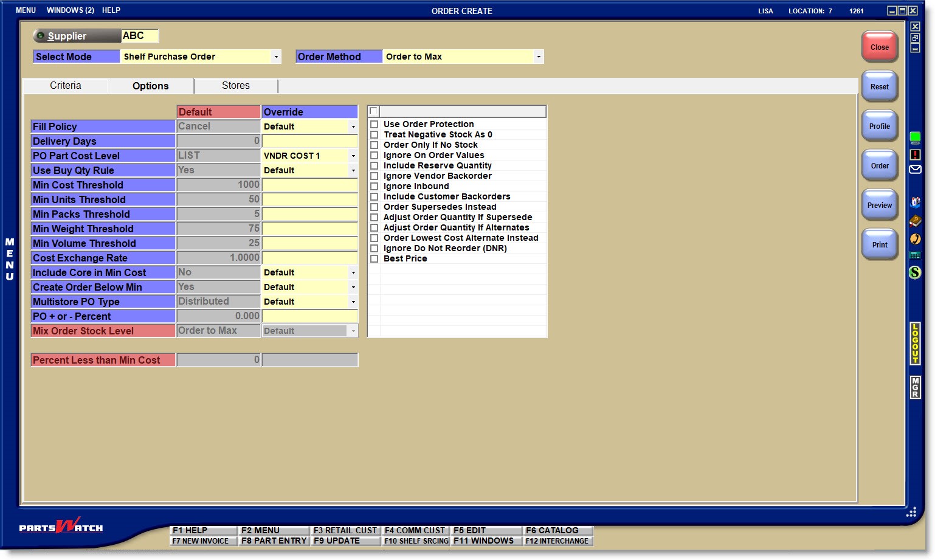Click the Delivery Days override field
The height and width of the screenshot is (560, 935).
[x=309, y=141]
